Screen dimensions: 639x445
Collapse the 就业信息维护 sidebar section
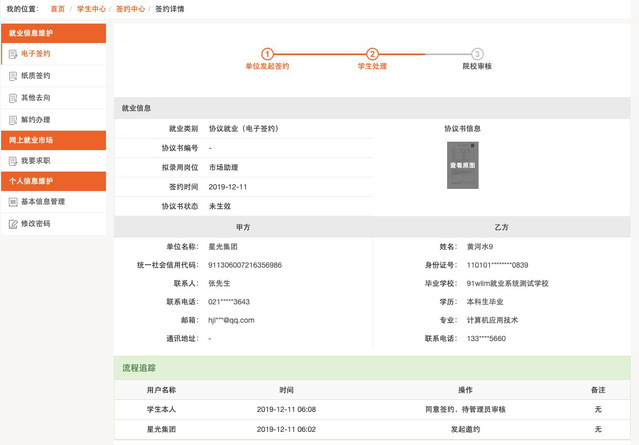pyautogui.click(x=53, y=33)
